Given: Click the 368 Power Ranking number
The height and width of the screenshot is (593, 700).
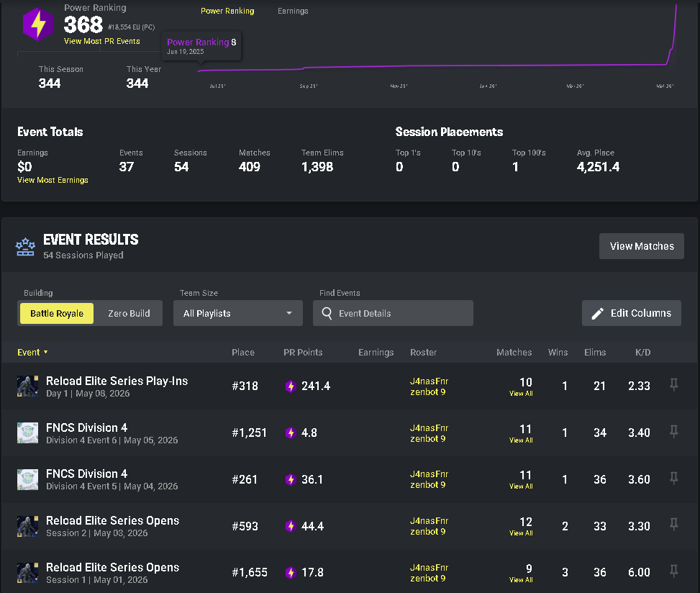Looking at the screenshot, I should click(83, 24).
